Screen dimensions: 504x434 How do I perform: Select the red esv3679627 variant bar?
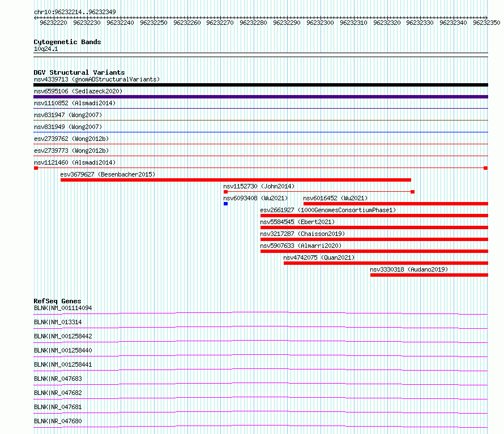pos(236,180)
